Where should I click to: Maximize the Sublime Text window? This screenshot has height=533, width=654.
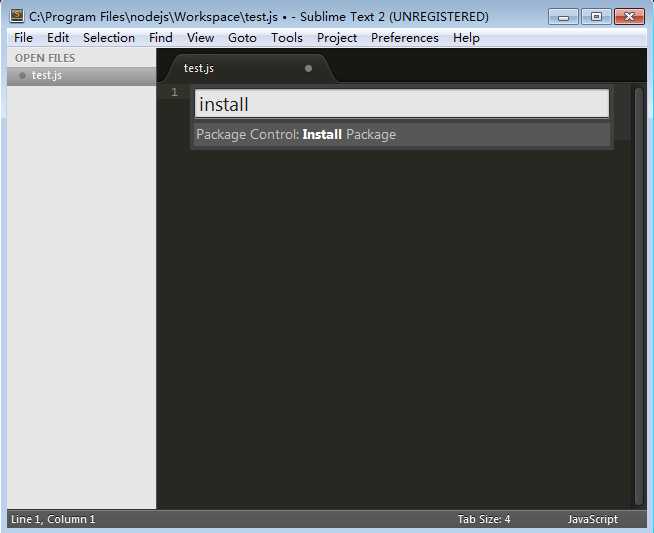coord(596,17)
